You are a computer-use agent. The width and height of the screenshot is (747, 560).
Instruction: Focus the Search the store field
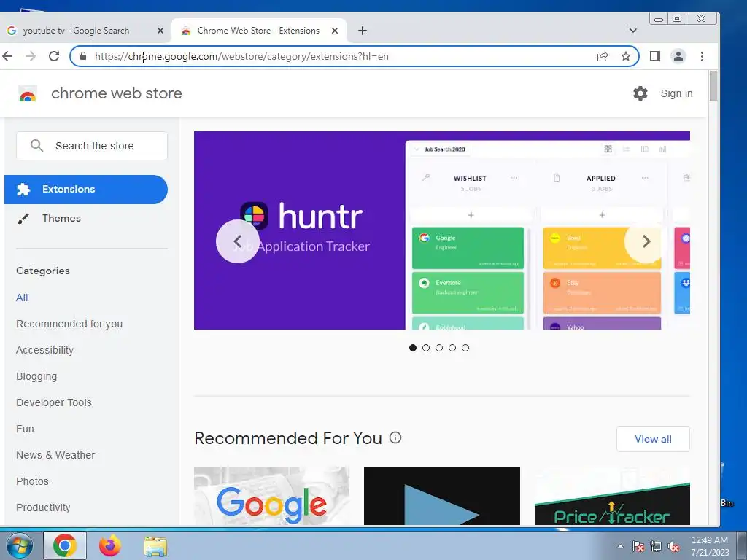[x=92, y=146]
